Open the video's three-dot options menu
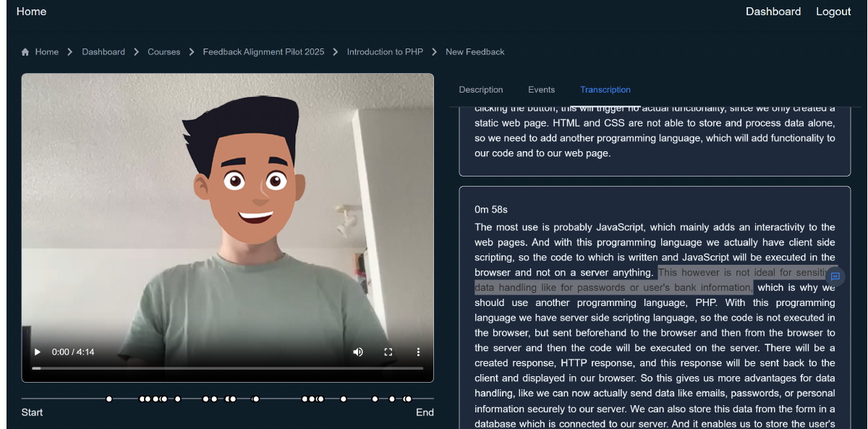Viewport: 868px width, 429px height. [418, 352]
